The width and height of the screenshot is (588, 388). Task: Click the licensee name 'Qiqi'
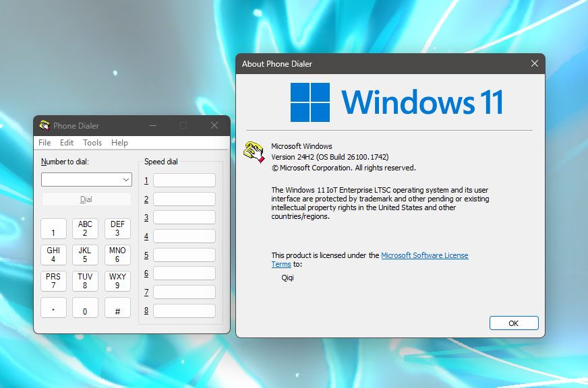click(x=287, y=278)
